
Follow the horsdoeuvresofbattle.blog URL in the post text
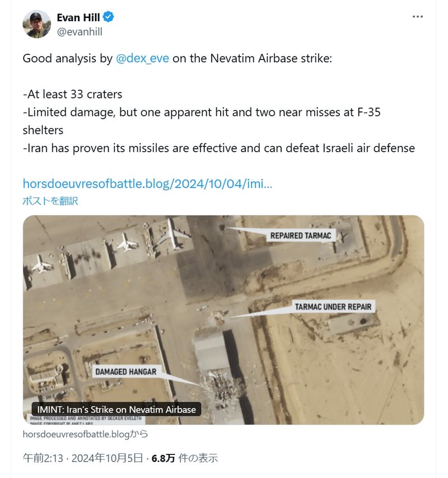tap(147, 184)
